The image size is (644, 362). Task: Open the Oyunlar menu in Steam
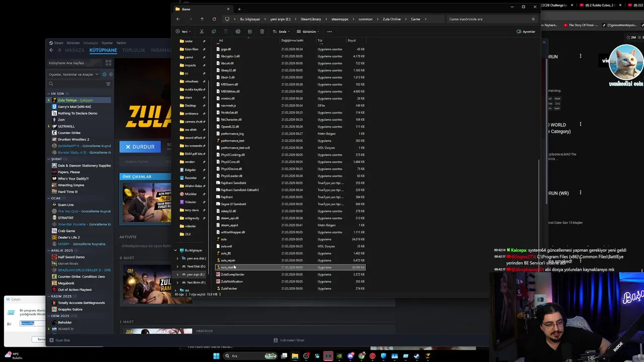(x=107, y=43)
